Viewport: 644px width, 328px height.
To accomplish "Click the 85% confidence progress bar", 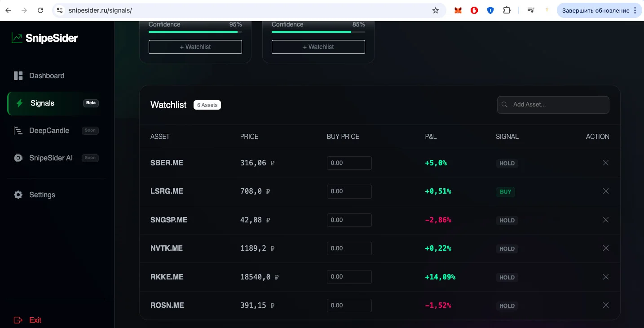I will (x=318, y=32).
